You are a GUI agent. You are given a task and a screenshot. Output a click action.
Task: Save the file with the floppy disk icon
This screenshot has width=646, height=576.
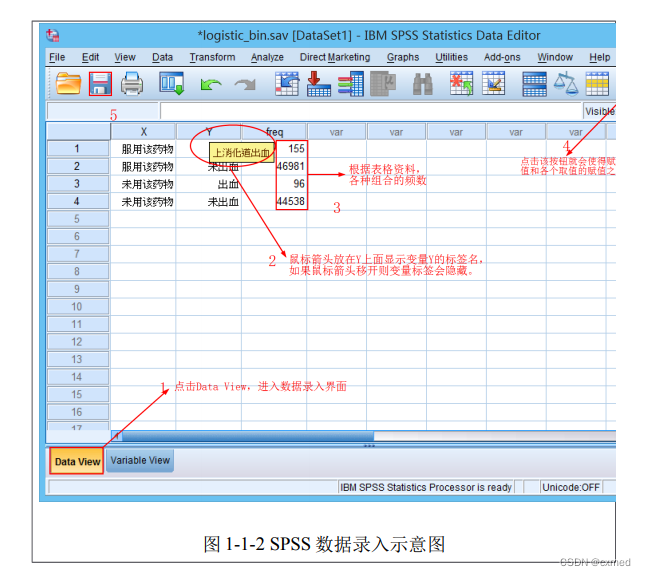tap(100, 84)
